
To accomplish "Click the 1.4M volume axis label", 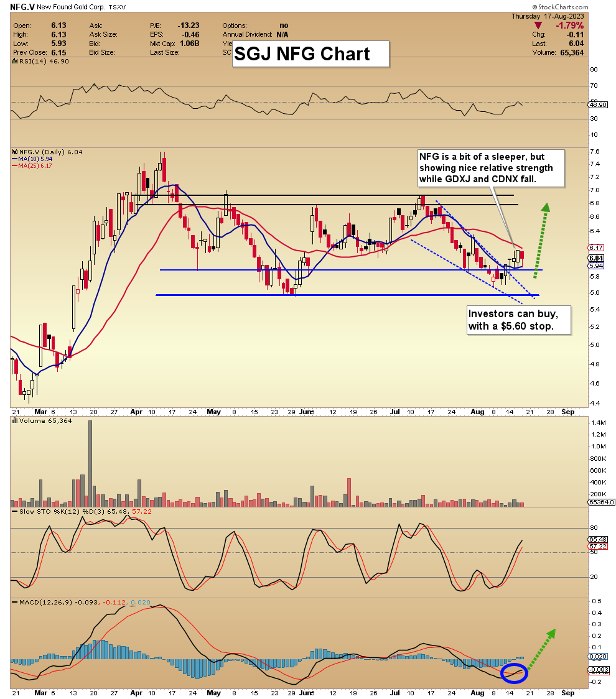I will coord(598,422).
